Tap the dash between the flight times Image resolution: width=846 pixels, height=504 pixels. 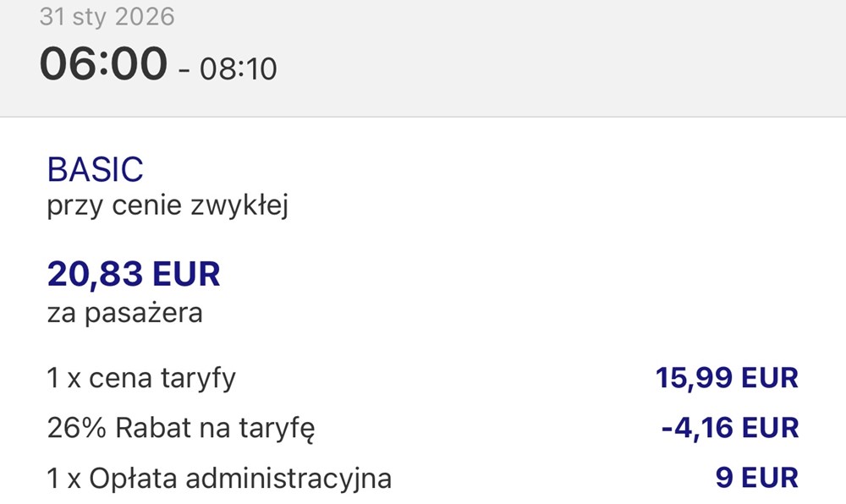click(184, 69)
